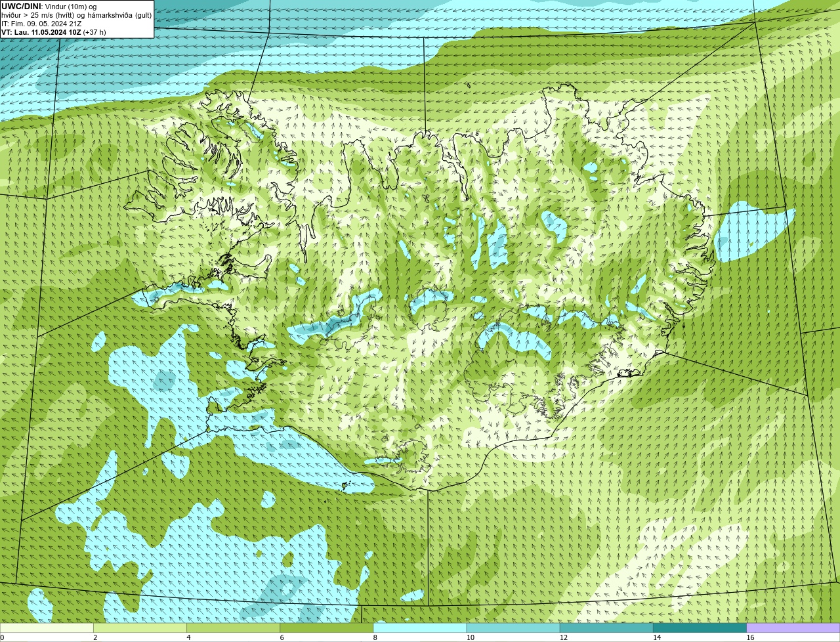Click the "VT: Lau. 11.05.2024 10Z (+37 h)" line
This screenshot has width=840, height=642.
[x=54, y=32]
